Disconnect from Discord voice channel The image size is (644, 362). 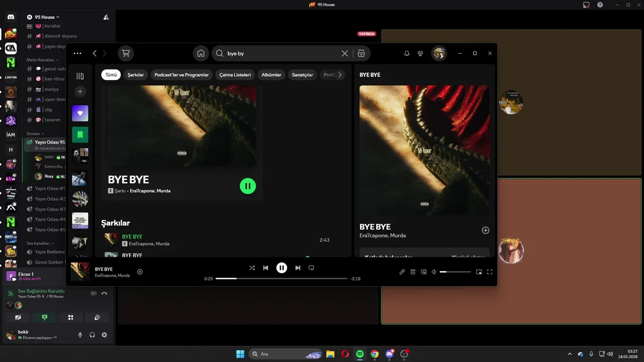point(104,293)
